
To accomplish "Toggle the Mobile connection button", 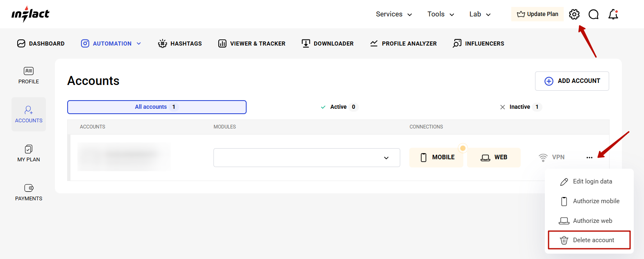I will pos(437,158).
